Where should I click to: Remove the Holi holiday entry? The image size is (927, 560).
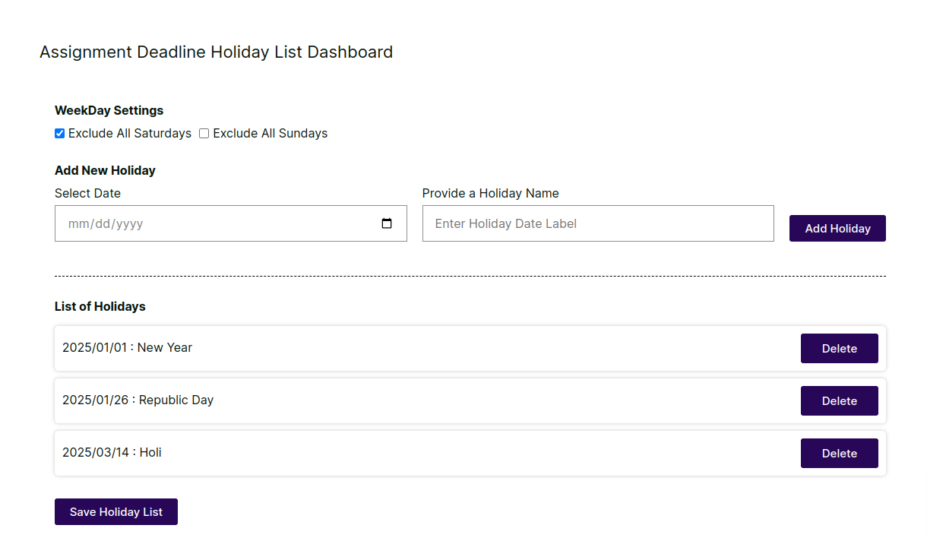pyautogui.click(x=839, y=454)
